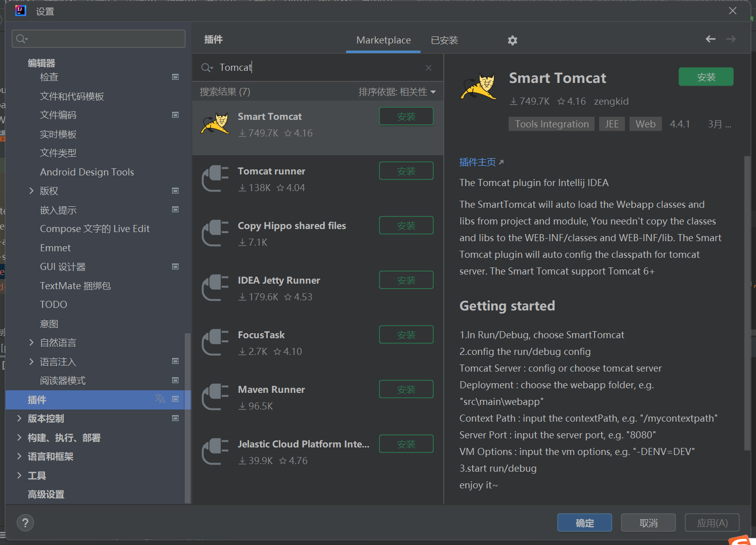Open the 高级设置 settings page
Image resolution: width=756 pixels, height=545 pixels.
(46, 494)
